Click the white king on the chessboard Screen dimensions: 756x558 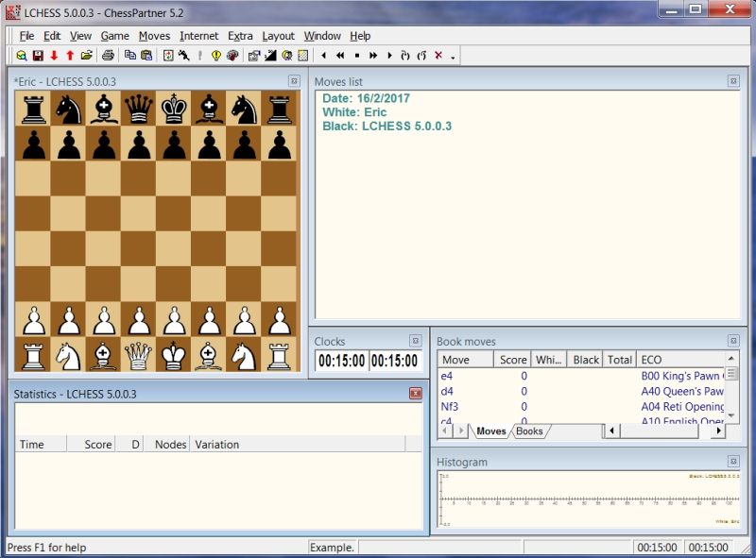click(x=174, y=355)
